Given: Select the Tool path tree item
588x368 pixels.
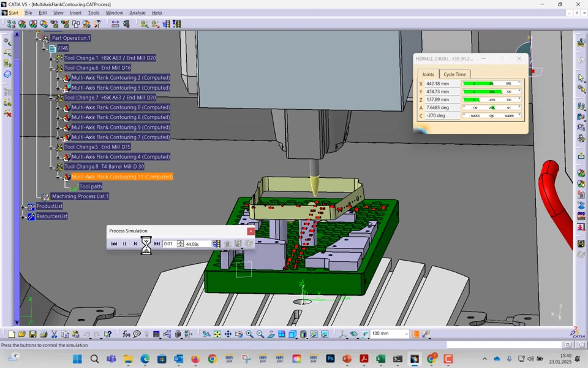Looking at the screenshot, I should pyautogui.click(x=91, y=186).
